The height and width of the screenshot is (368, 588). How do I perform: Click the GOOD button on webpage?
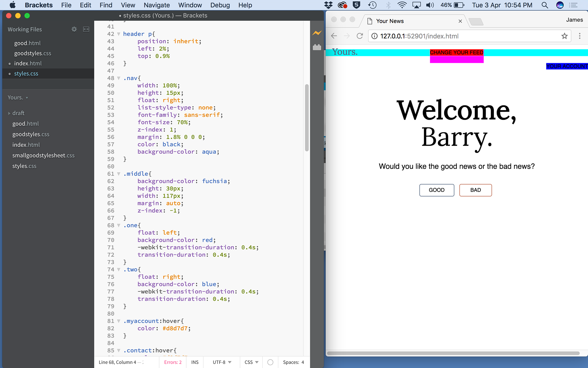436,190
